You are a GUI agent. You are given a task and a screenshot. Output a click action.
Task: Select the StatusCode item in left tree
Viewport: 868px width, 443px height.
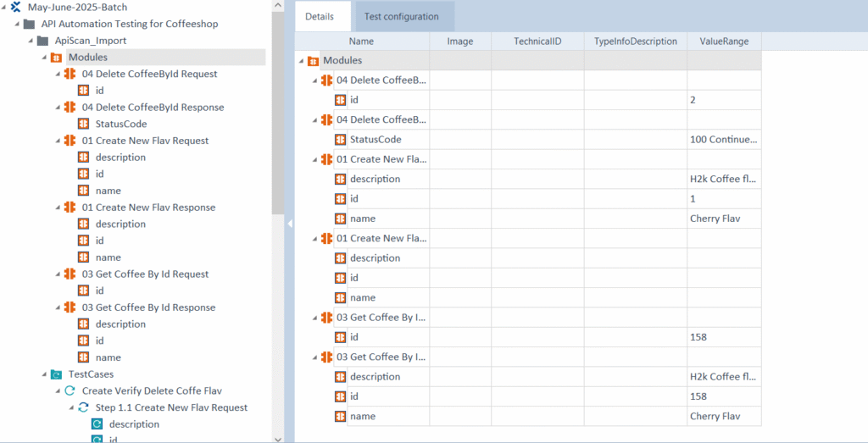[121, 124]
